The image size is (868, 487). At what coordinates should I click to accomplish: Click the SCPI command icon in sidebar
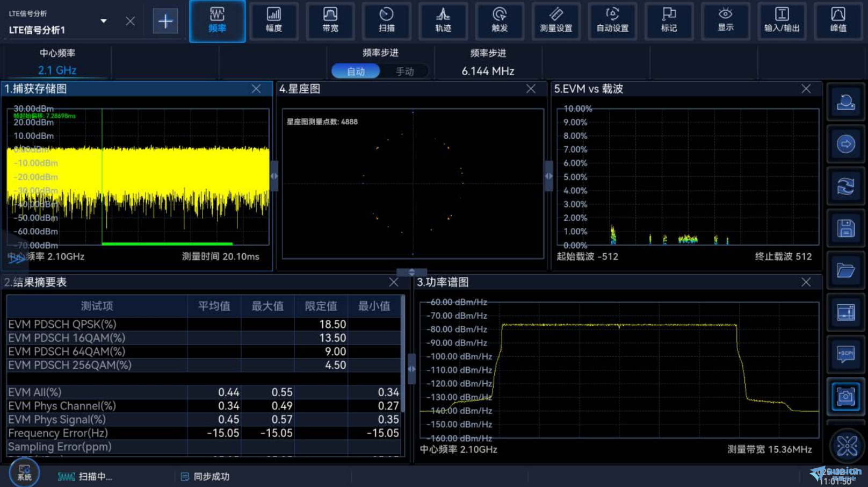click(x=845, y=354)
